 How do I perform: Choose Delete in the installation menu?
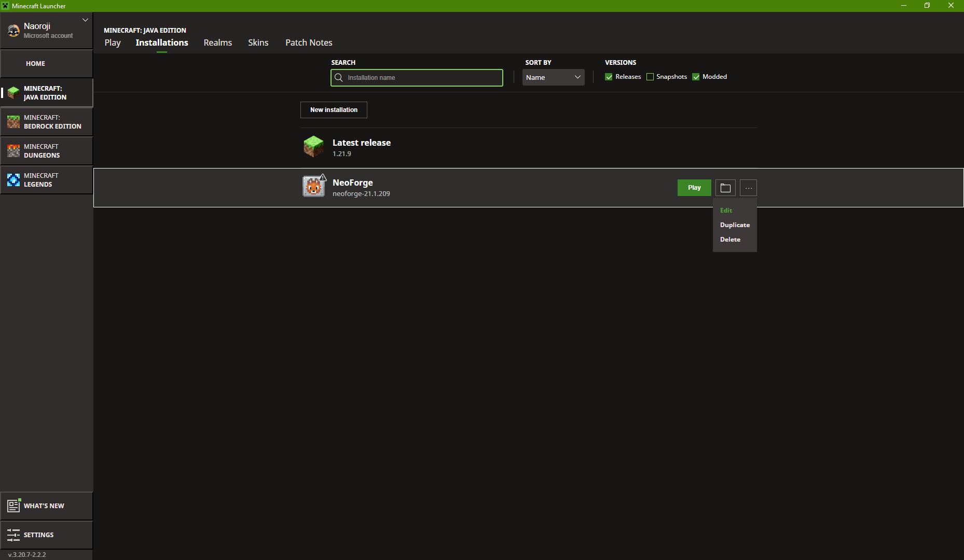730,240
